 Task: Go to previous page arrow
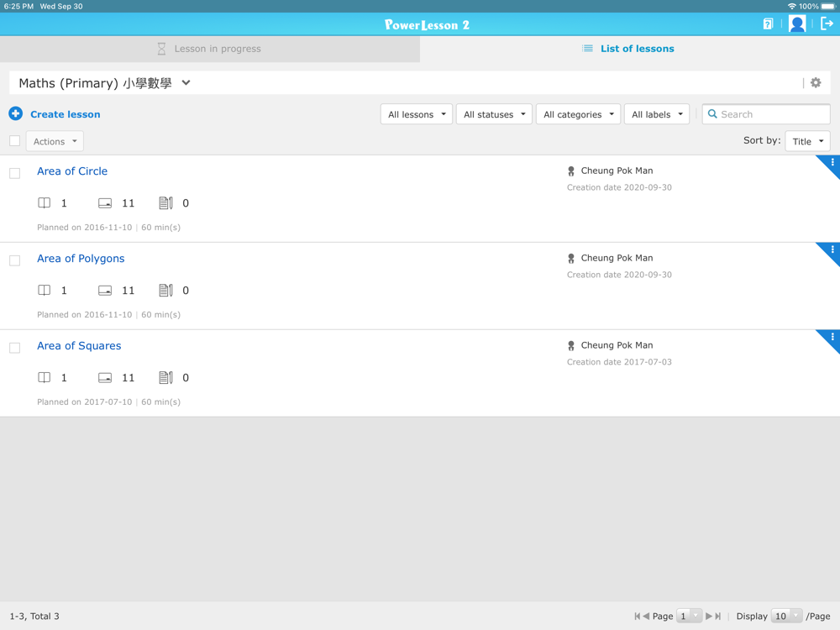pos(646,616)
